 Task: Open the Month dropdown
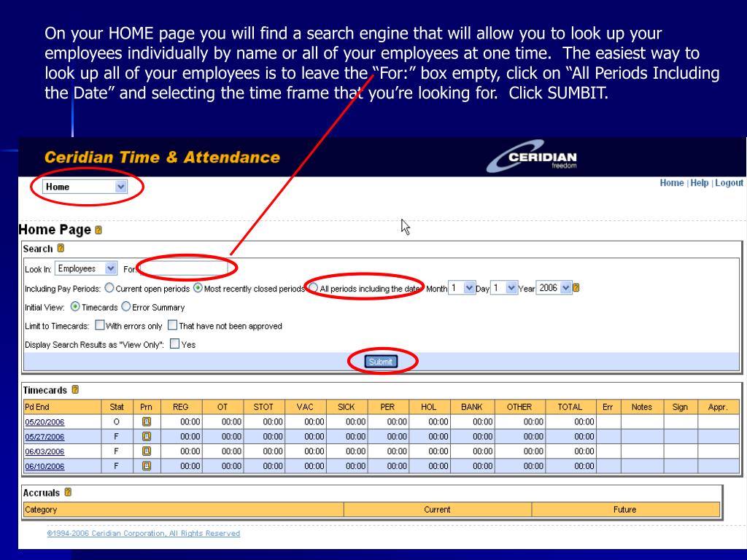(x=462, y=288)
